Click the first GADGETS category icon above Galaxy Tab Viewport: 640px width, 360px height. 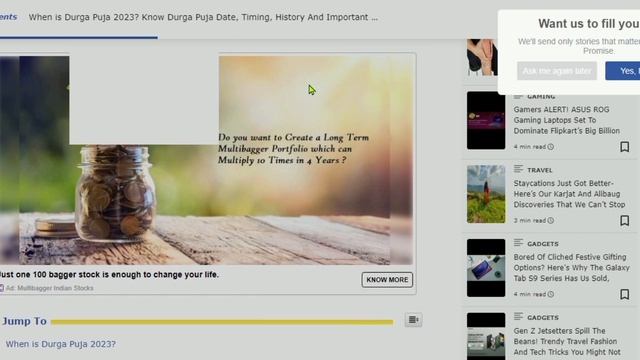tap(518, 243)
